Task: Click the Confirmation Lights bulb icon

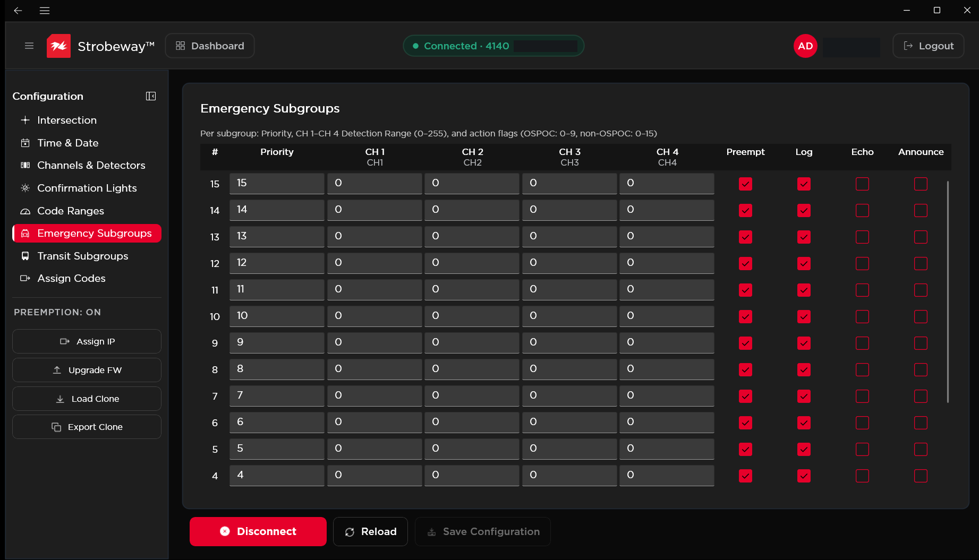Action: [25, 188]
